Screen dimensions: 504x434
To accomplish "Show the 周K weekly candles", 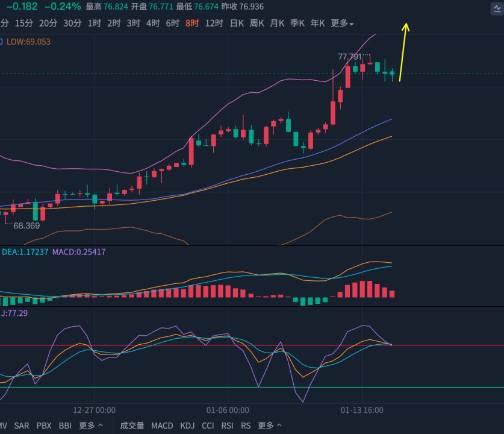I will coord(257,23).
